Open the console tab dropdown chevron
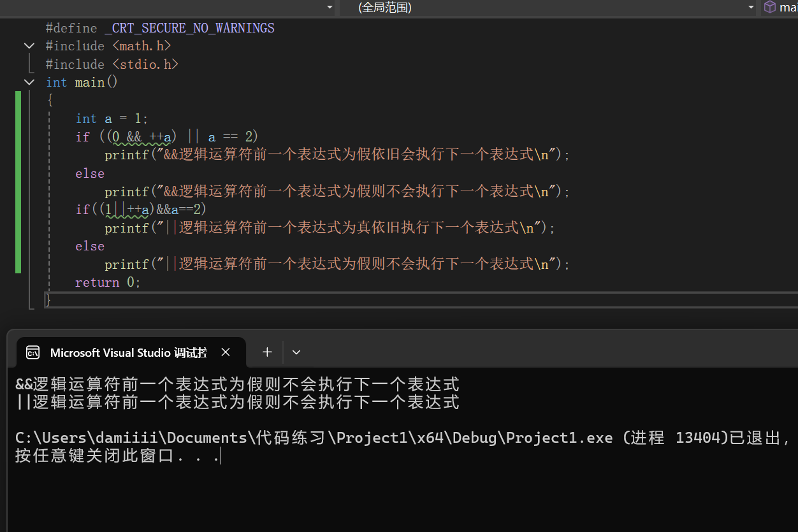The image size is (798, 532). pos(296,352)
